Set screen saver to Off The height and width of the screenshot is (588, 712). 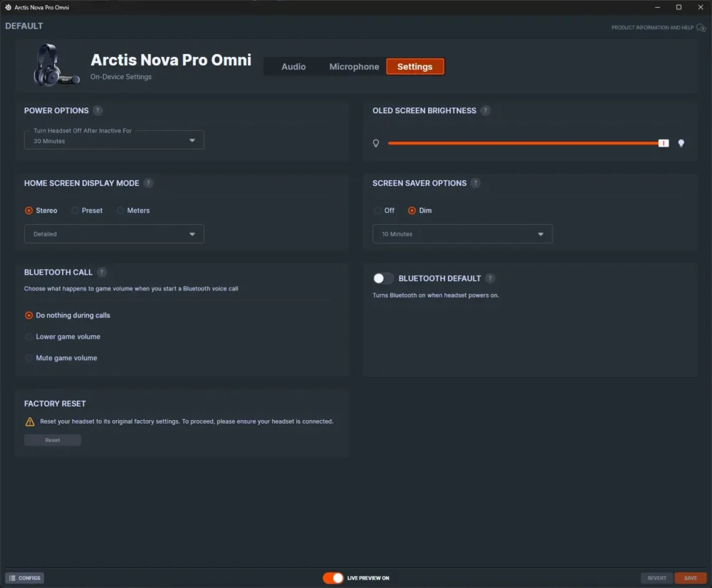377,211
